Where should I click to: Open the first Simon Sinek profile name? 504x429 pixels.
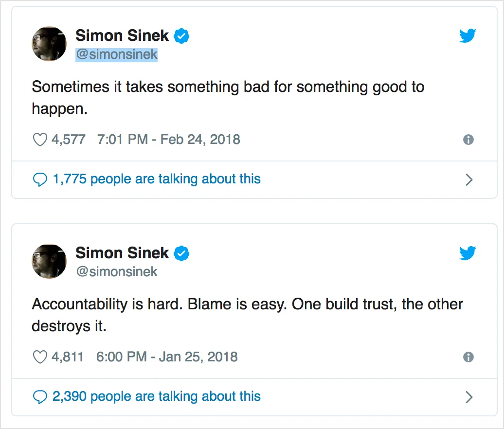pyautogui.click(x=122, y=36)
